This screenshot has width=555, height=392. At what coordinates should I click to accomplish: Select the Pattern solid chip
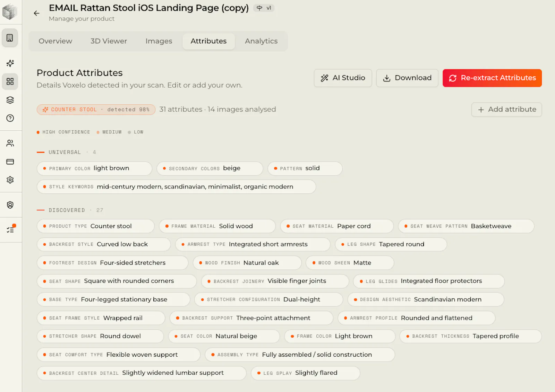pos(305,168)
